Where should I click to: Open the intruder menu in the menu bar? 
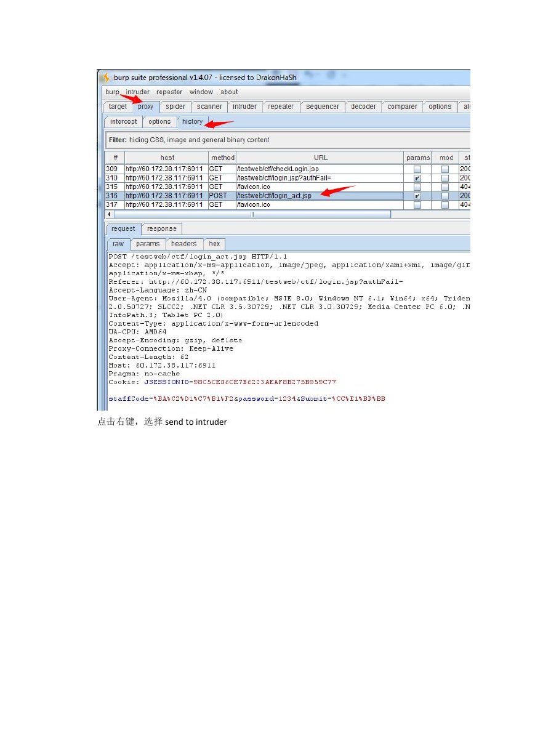(138, 92)
